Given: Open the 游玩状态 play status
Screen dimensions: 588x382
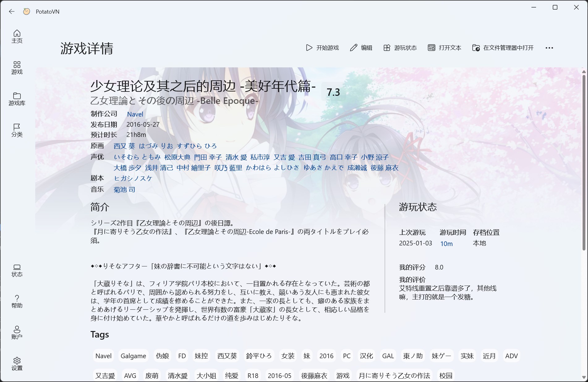Looking at the screenshot, I should (400, 48).
